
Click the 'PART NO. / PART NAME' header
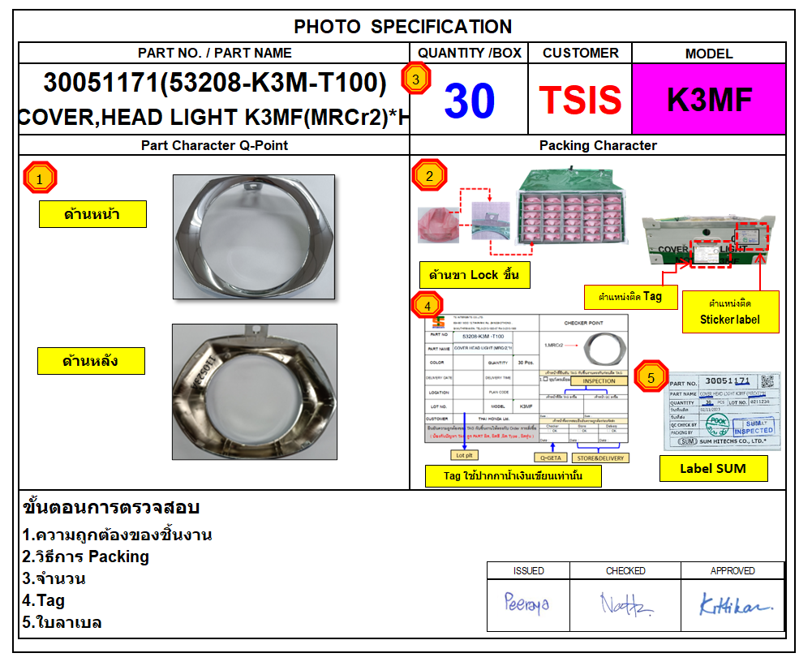(214, 53)
